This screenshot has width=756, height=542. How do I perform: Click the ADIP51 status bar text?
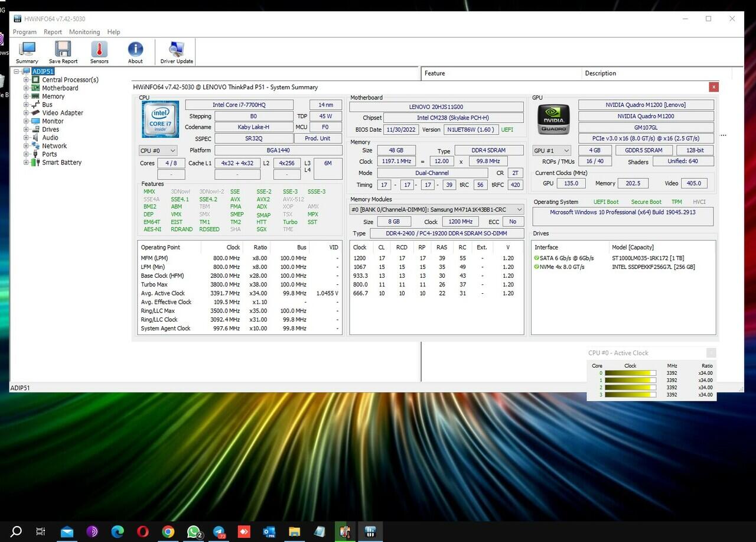click(20, 388)
